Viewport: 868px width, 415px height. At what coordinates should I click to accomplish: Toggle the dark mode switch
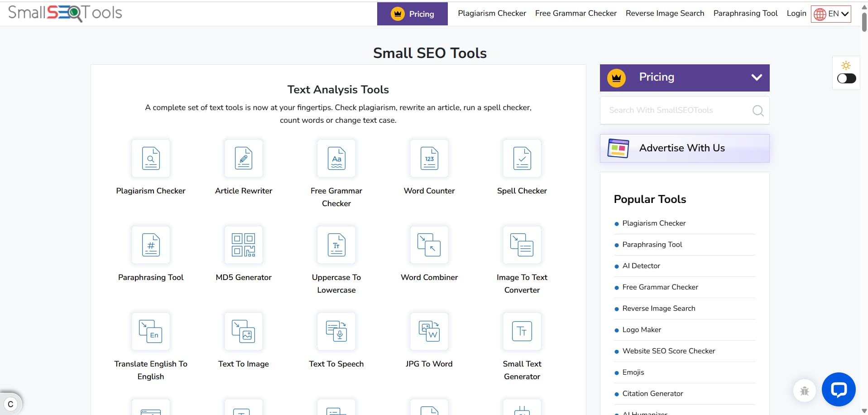pyautogui.click(x=846, y=78)
